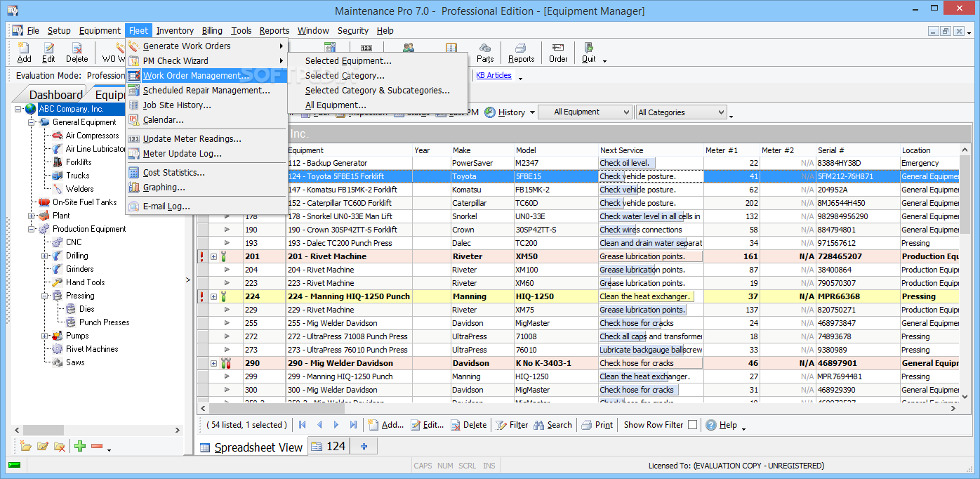Open the History dropdown arrow

[x=532, y=112]
